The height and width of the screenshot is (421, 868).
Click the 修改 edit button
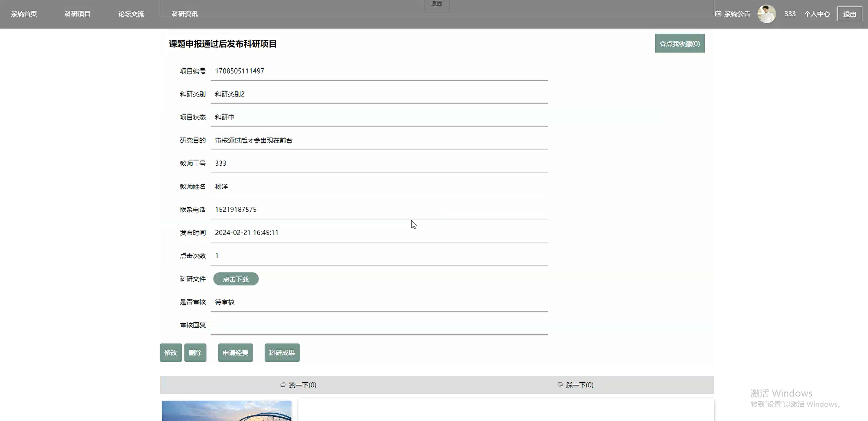click(171, 353)
